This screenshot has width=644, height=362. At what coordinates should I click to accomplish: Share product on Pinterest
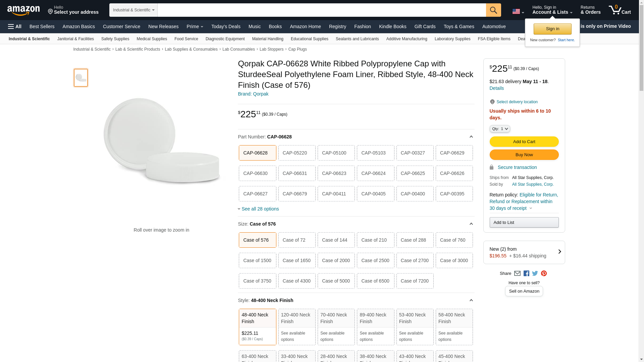pos(544,274)
